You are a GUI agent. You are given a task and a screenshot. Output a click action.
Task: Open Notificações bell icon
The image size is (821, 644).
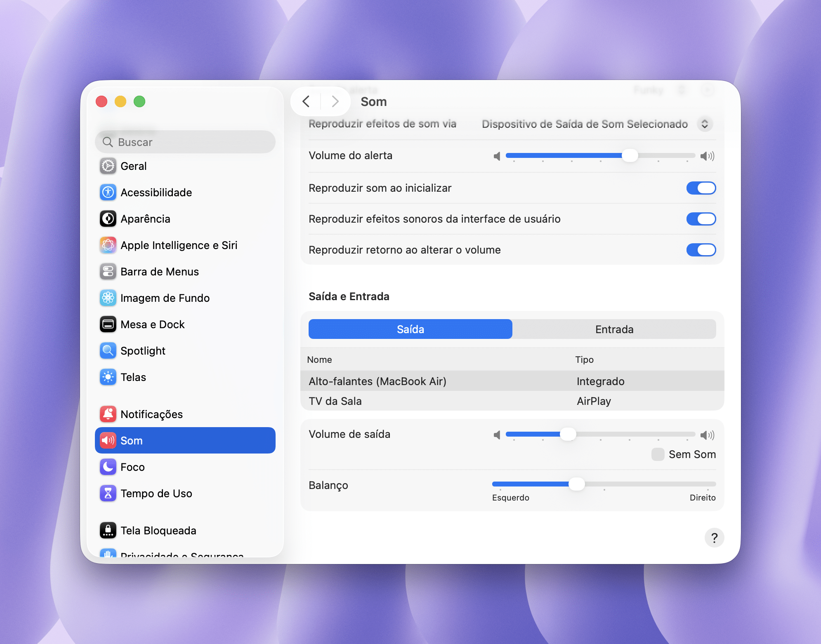(x=108, y=414)
